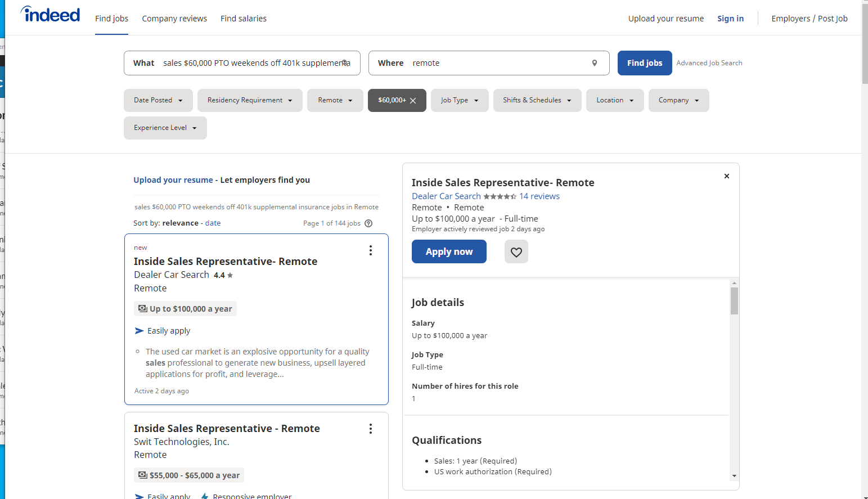Open the Date Posted filter dropdown
This screenshot has height=499, width=868.
pos(158,100)
